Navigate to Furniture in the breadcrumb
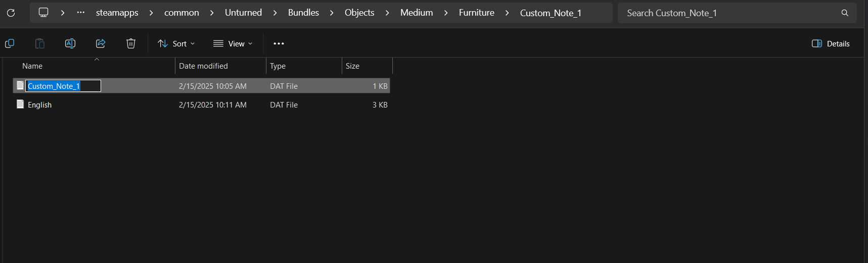The width and height of the screenshot is (868, 263). 476,13
